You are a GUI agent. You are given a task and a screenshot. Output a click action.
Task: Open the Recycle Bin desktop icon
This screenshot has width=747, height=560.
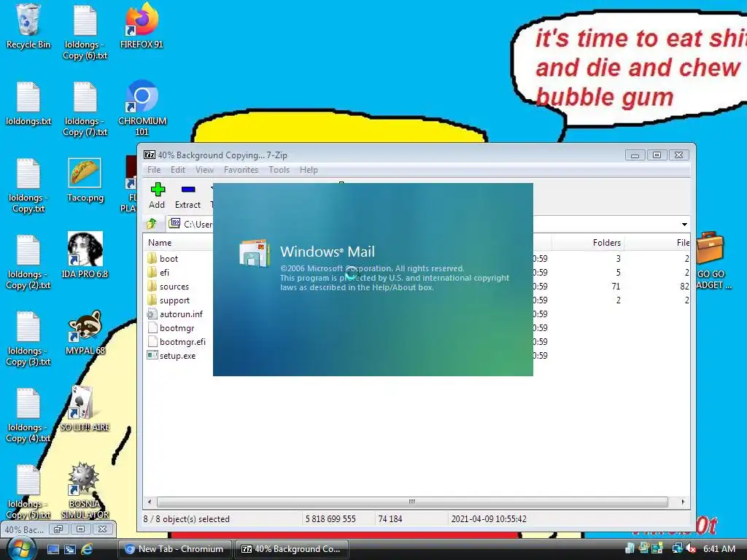pyautogui.click(x=28, y=26)
